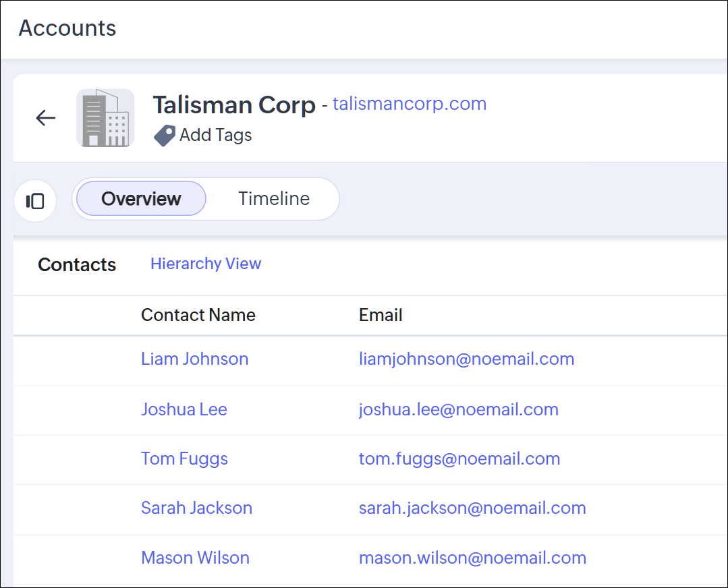The image size is (728, 588).
Task: Click the back arrow icon
Action: (x=46, y=118)
